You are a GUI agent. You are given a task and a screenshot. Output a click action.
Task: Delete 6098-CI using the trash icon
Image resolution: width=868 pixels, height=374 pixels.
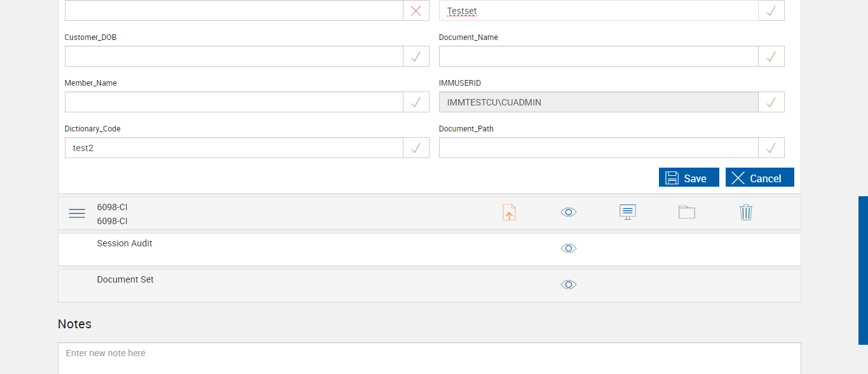tap(746, 212)
